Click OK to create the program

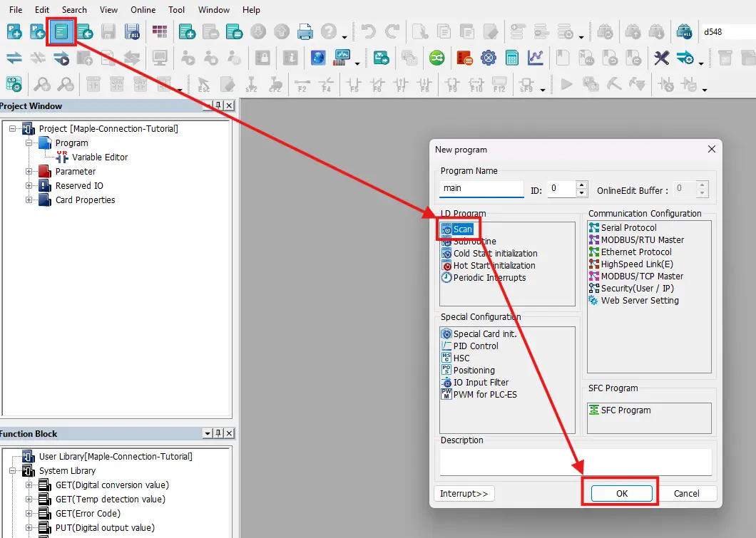click(620, 492)
